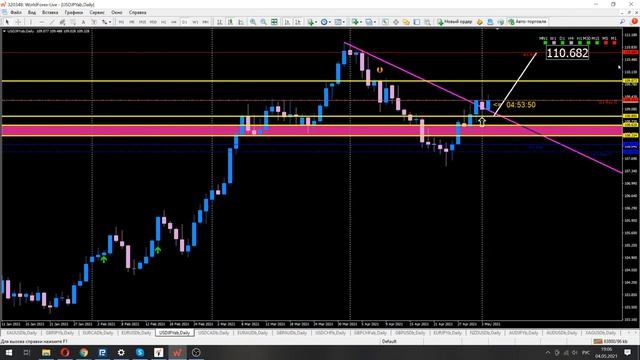Image resolution: width=640 pixels, height=360 pixels.
Task: Click the connection status indicator
Action: tap(610, 341)
